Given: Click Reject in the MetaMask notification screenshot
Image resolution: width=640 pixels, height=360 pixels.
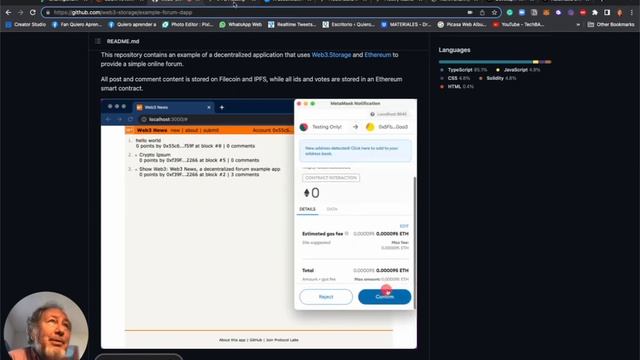Looking at the screenshot, I should [326, 297].
